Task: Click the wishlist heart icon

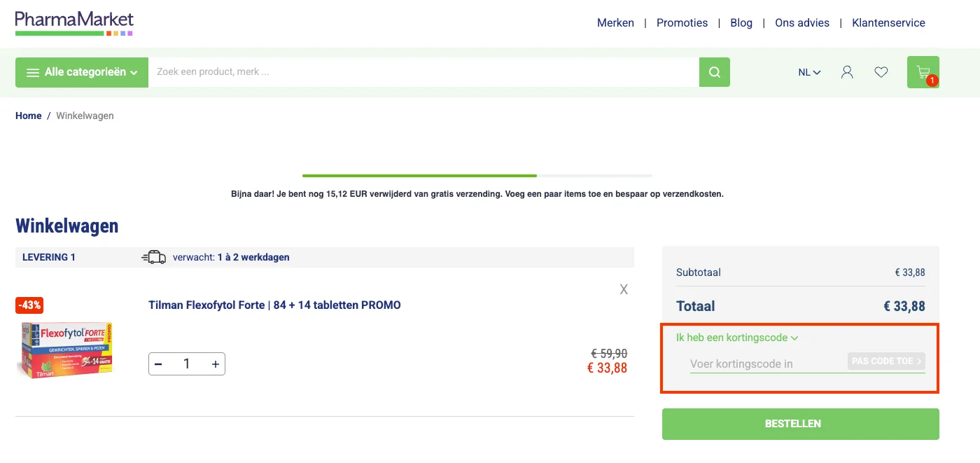Action: pos(881,71)
